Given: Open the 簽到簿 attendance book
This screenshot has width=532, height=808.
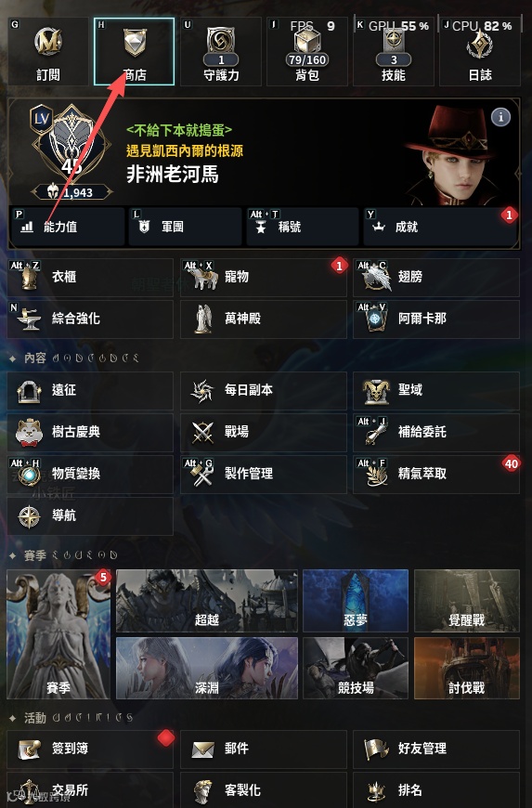Looking at the screenshot, I should pos(90,749).
